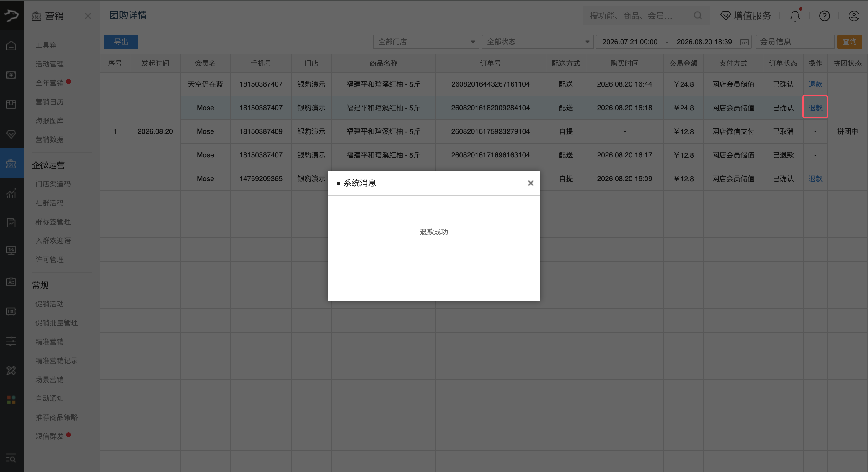The width and height of the screenshot is (868, 472).
Task: Open the ticket coupon icon in sidebar
Action: [x=12, y=311]
